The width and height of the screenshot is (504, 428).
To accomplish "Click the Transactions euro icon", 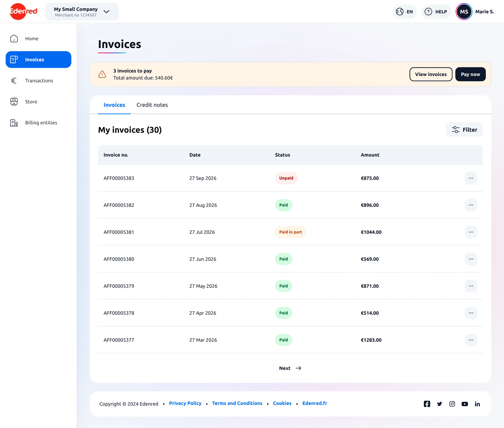I will tap(14, 81).
